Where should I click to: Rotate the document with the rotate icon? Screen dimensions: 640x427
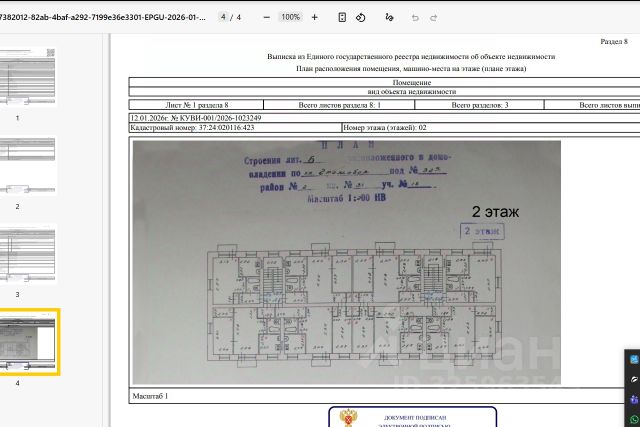(x=360, y=18)
